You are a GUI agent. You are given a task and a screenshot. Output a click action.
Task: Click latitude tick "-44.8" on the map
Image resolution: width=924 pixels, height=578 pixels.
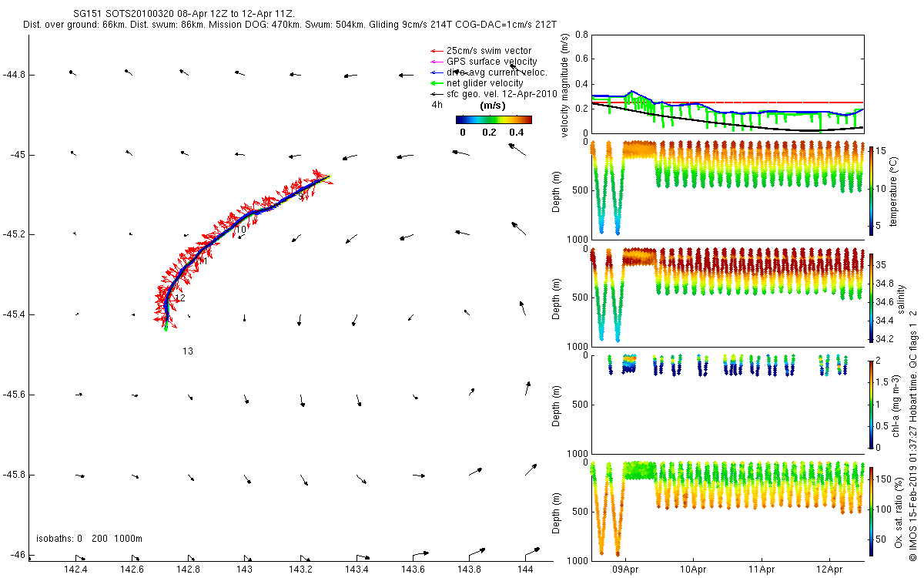(13, 75)
